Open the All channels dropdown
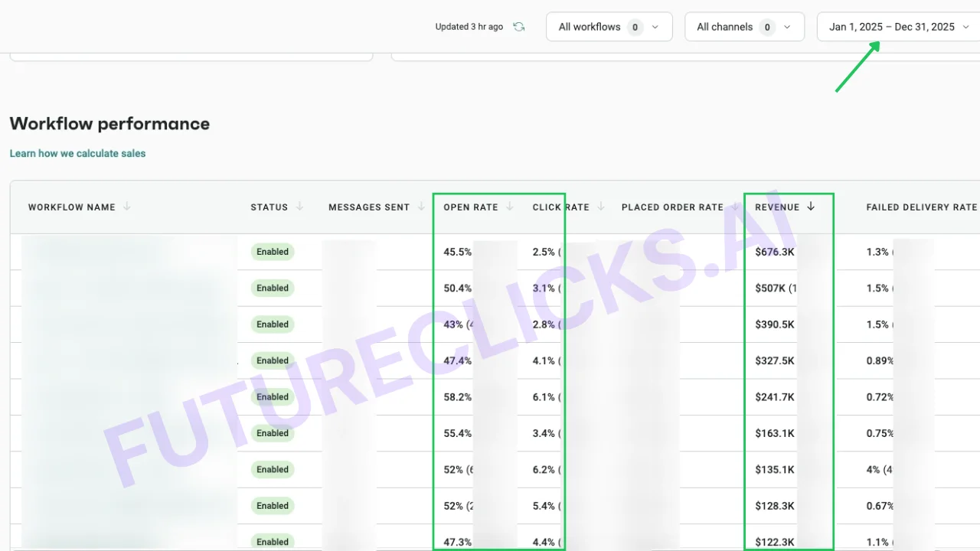This screenshot has height=551, width=980. pyautogui.click(x=744, y=27)
